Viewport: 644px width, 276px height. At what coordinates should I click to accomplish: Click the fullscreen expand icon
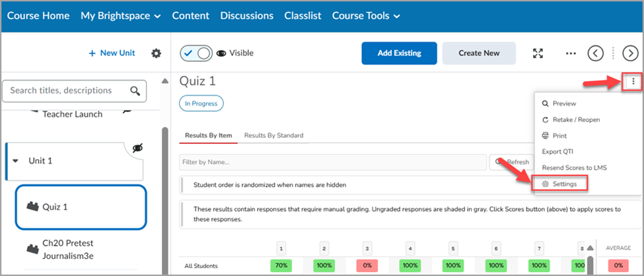coord(538,53)
